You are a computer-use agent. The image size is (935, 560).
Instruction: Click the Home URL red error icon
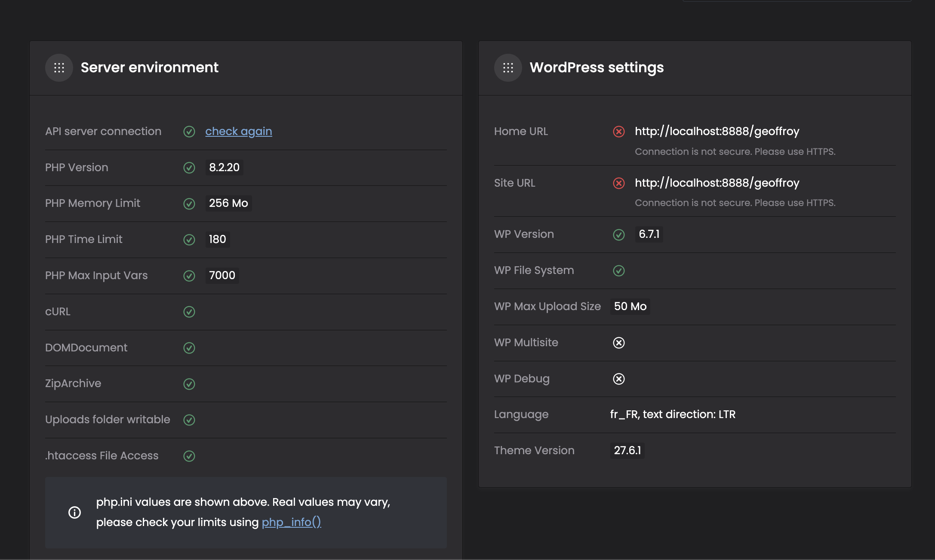click(x=619, y=132)
